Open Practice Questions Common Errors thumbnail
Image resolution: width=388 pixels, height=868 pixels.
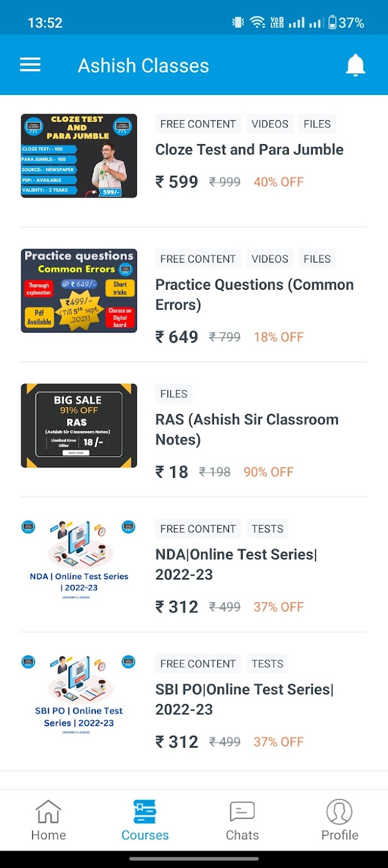point(79,291)
